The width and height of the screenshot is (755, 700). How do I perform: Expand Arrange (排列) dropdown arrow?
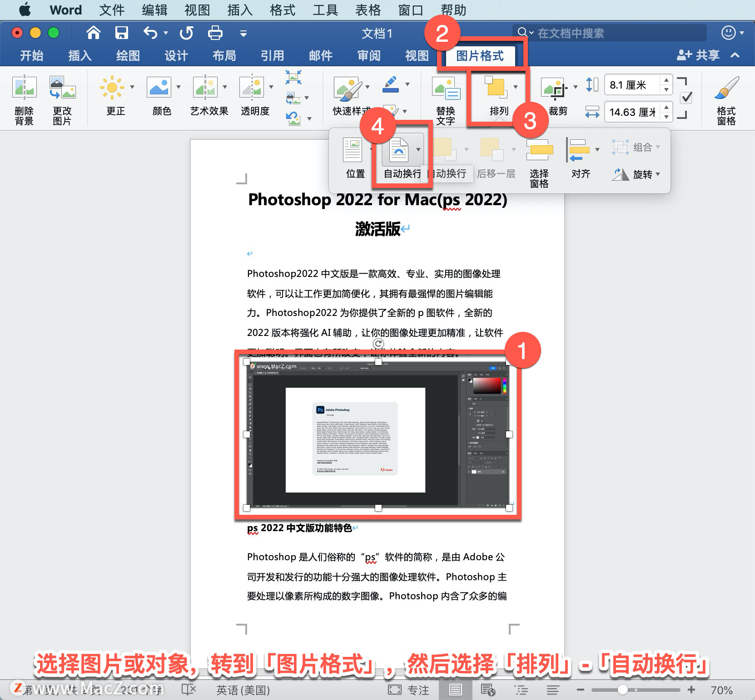pyautogui.click(x=516, y=87)
